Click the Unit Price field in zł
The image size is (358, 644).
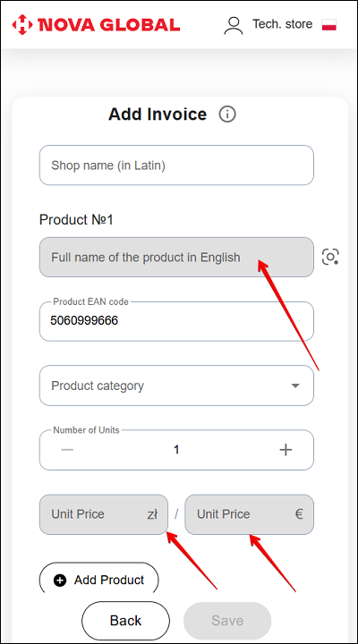point(104,514)
